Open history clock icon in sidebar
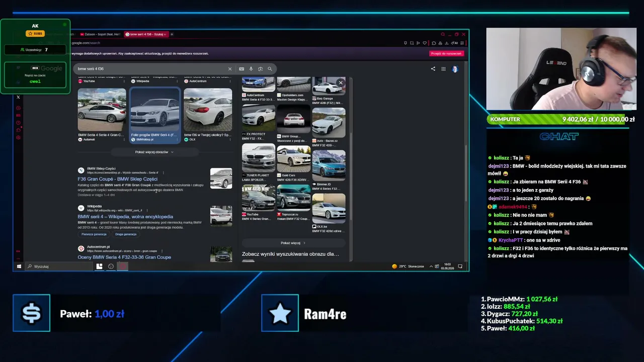Viewport: 644px width, 362px height. 18,123
